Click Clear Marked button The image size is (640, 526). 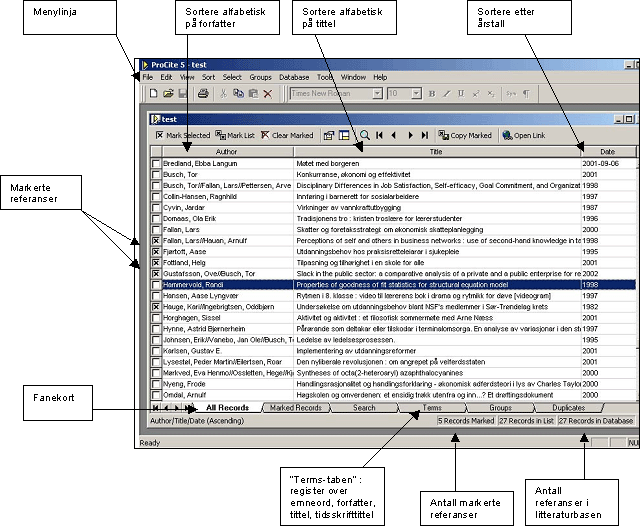pos(287,135)
